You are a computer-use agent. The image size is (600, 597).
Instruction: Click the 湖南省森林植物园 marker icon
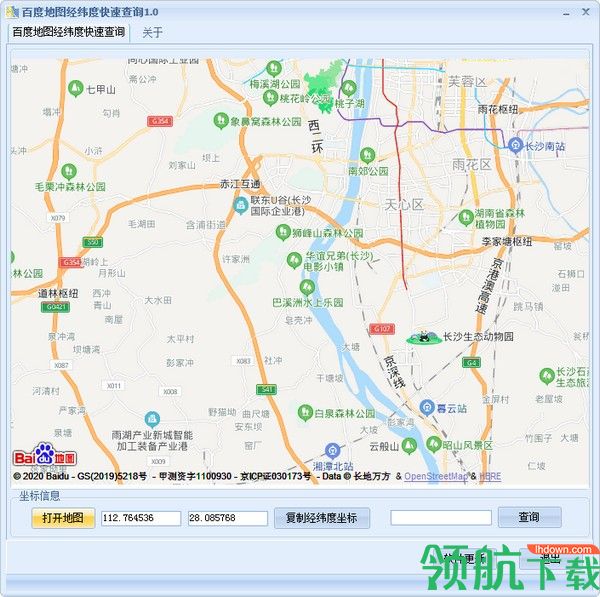[x=466, y=218]
